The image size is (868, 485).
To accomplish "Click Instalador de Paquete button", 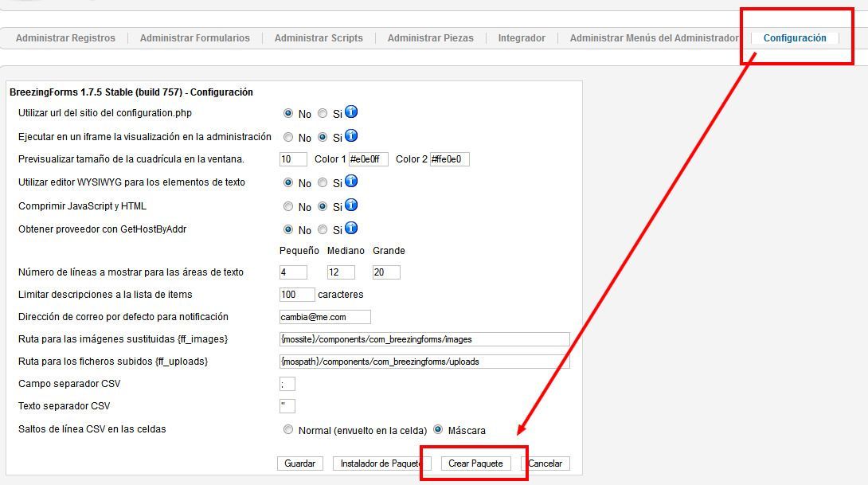I will 381,463.
